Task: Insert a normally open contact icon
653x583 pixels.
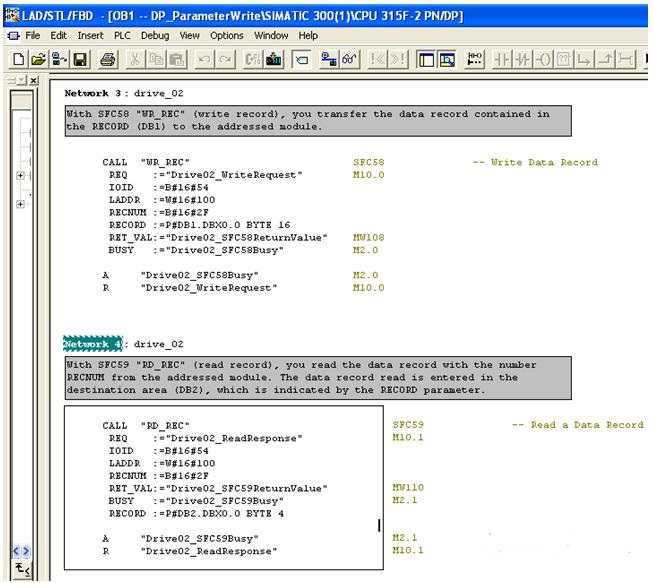Action: tap(502, 60)
